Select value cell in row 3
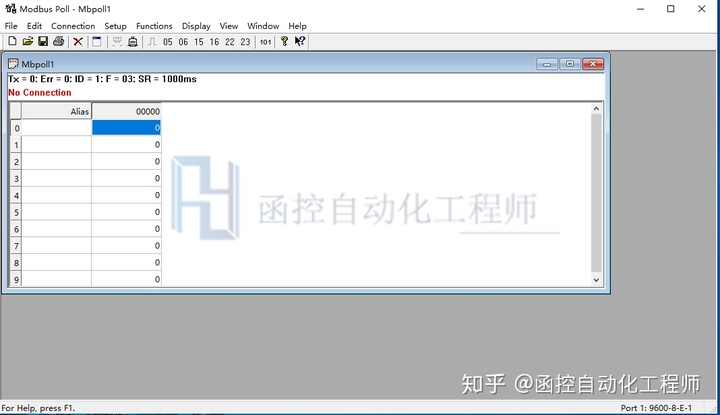Screen dimensions: 720x415 (126, 178)
